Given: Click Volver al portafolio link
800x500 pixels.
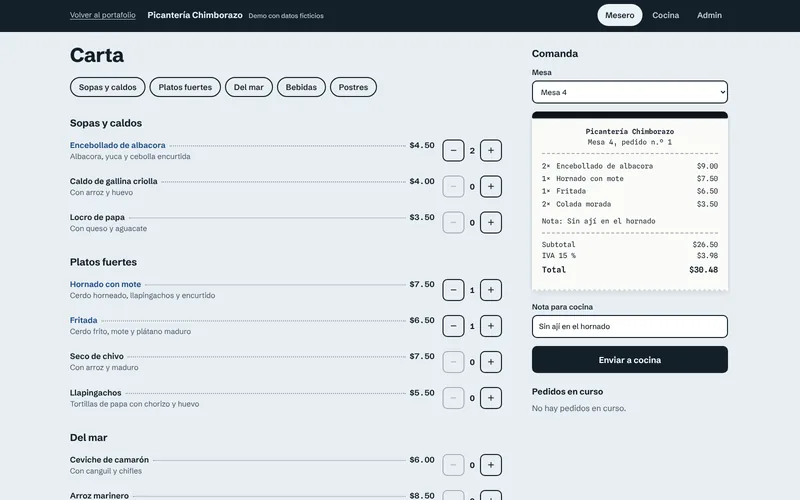Looking at the screenshot, I should click(103, 15).
